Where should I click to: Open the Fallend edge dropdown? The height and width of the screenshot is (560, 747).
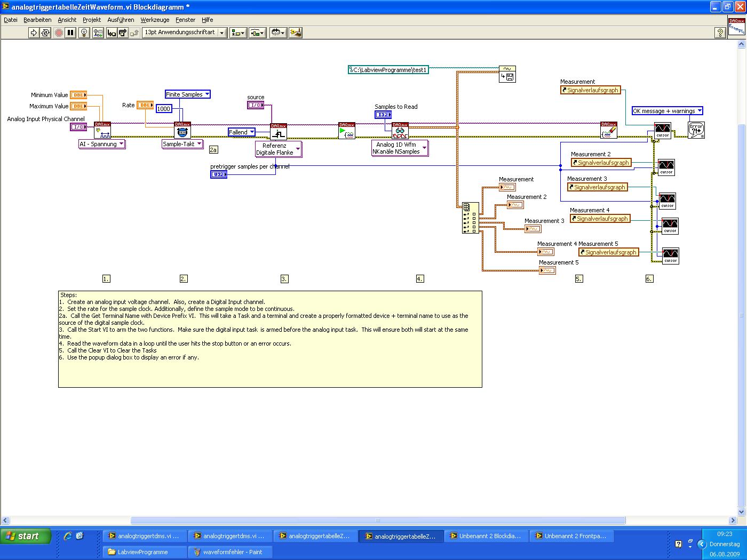tap(242, 132)
